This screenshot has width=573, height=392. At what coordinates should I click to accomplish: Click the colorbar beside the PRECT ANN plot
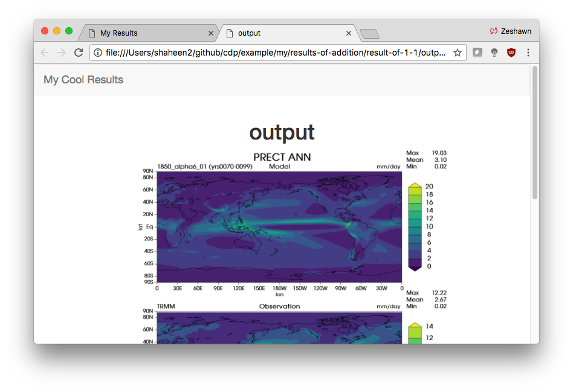click(x=414, y=227)
